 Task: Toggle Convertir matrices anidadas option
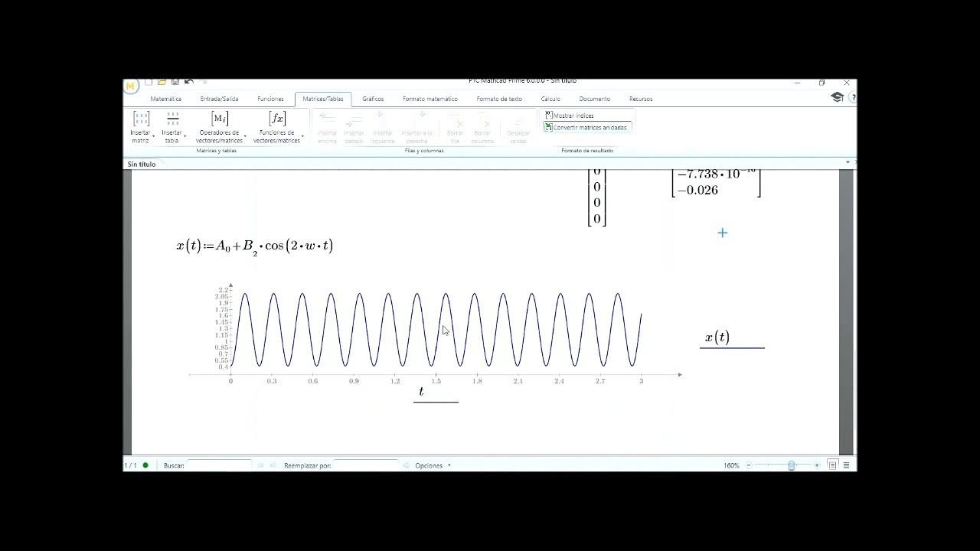coord(586,127)
